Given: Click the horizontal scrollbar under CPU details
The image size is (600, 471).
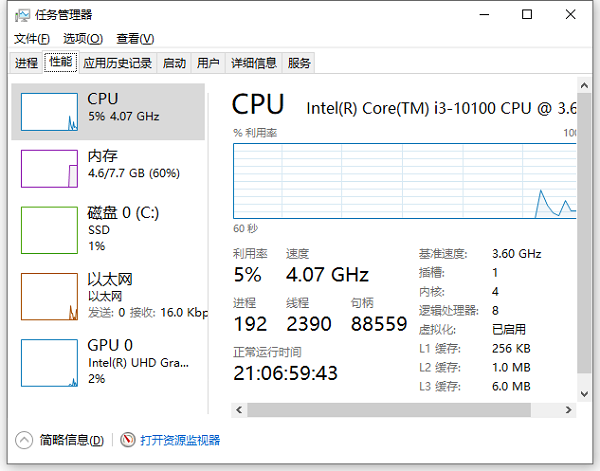Looking at the screenshot, I should (400, 410).
